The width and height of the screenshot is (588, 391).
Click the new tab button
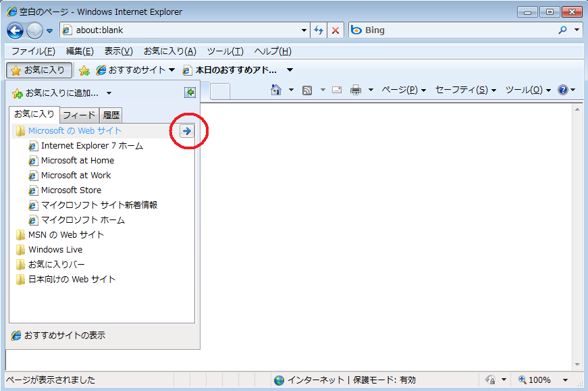[x=220, y=92]
